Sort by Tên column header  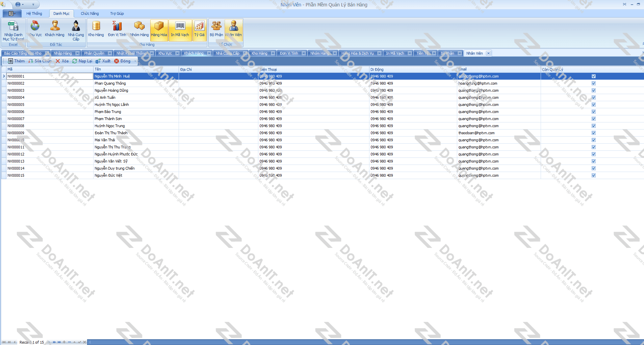click(136, 69)
